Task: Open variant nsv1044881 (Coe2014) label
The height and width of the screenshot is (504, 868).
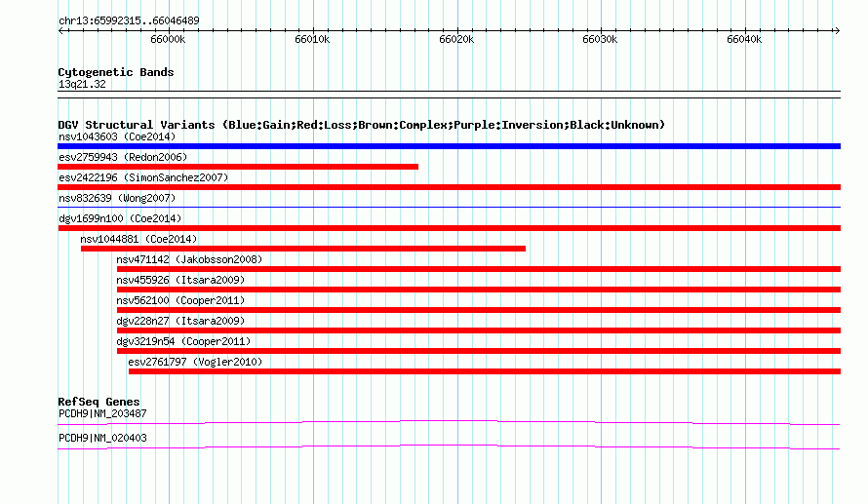Action: click(138, 239)
